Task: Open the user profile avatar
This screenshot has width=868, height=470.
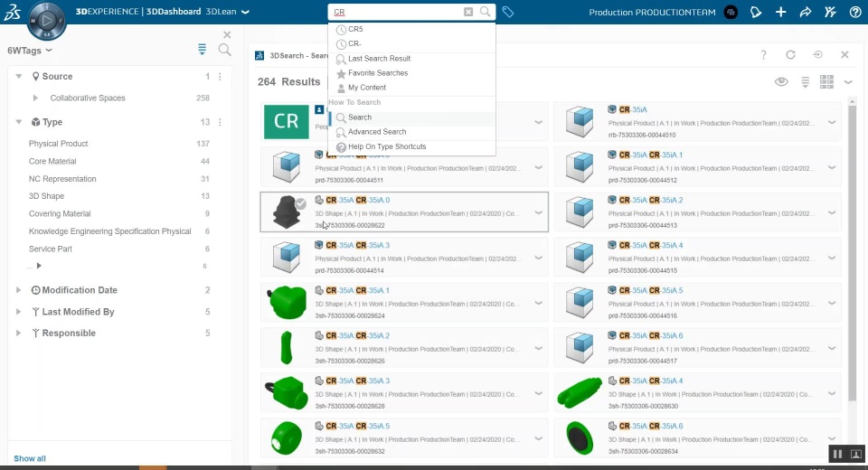Action: 731,12
